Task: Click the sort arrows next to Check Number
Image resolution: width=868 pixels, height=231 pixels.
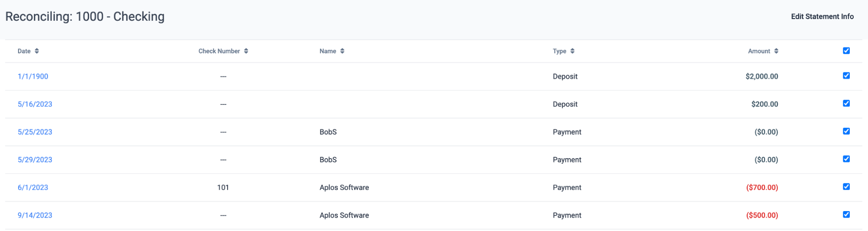Action: [246, 51]
